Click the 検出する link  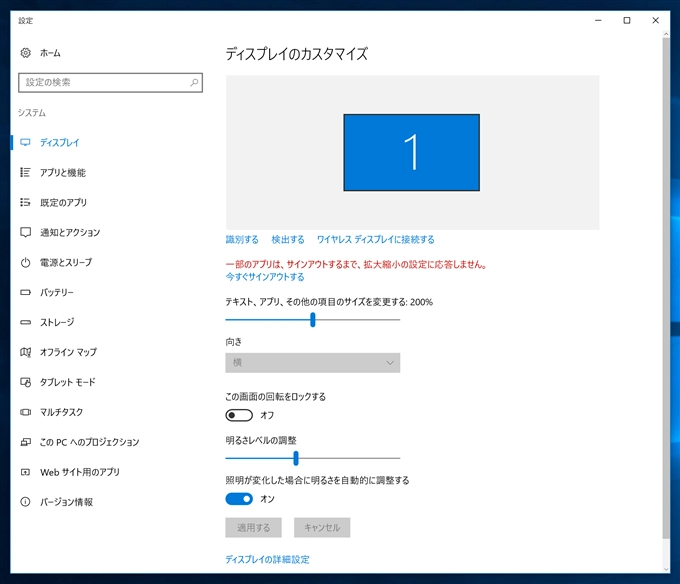click(288, 239)
